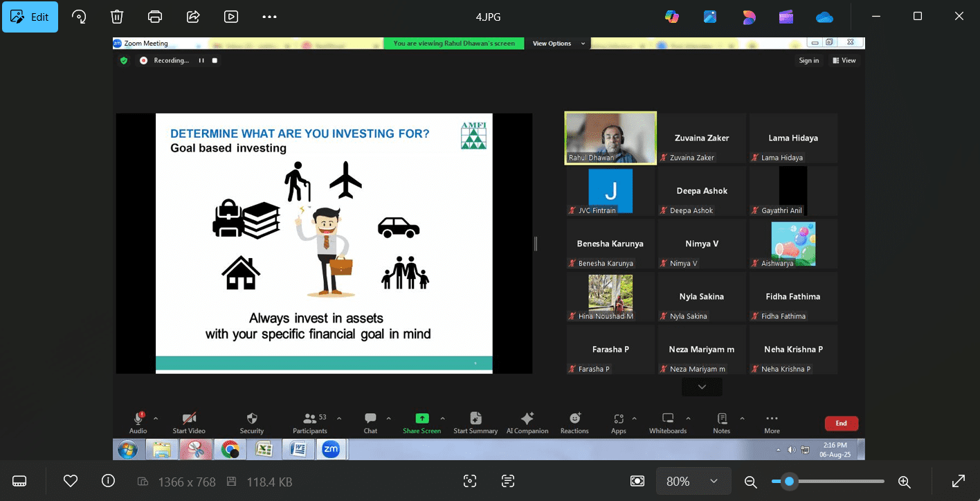
Task: Open the three-dot See more menu
Action: (269, 17)
